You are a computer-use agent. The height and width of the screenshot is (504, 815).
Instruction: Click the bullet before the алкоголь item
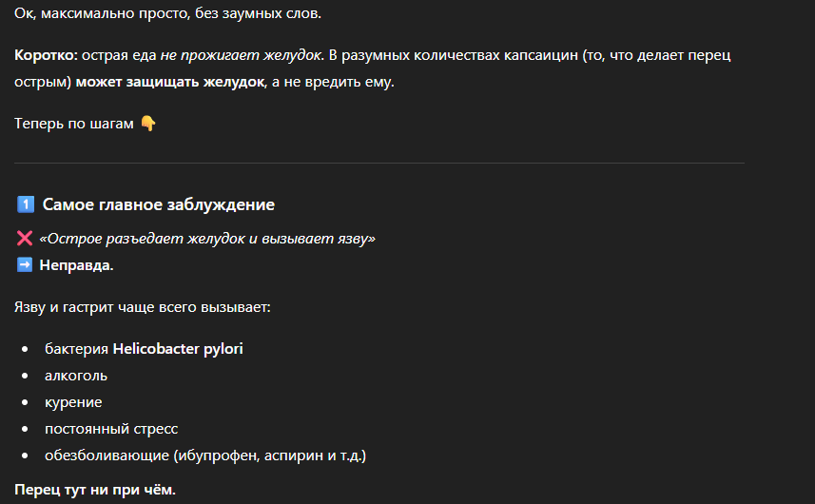(25, 376)
